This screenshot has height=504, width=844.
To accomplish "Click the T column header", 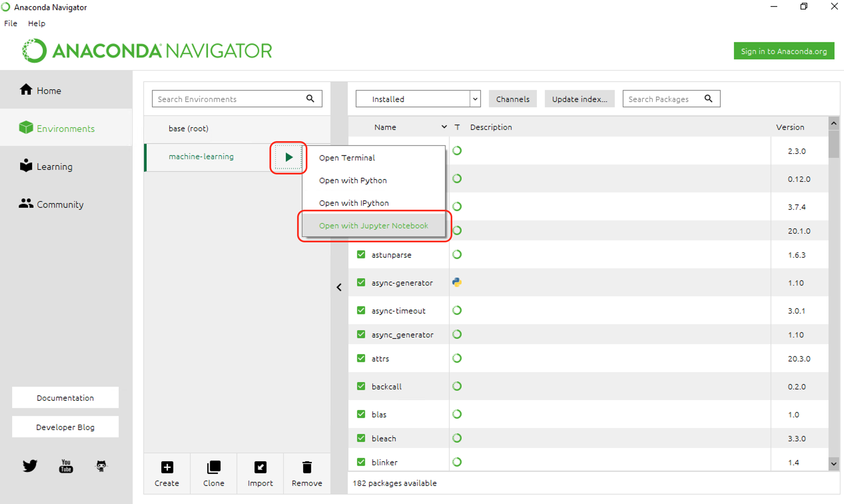I will pos(457,127).
